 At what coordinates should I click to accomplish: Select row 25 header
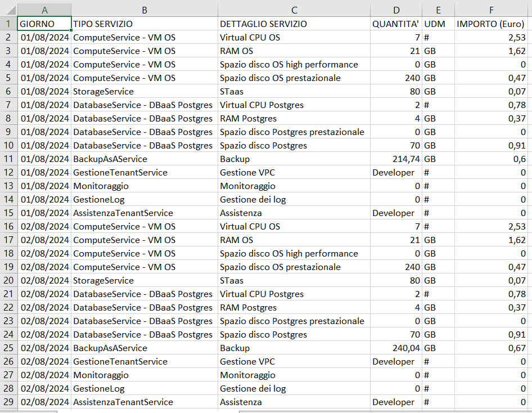pos(8,348)
